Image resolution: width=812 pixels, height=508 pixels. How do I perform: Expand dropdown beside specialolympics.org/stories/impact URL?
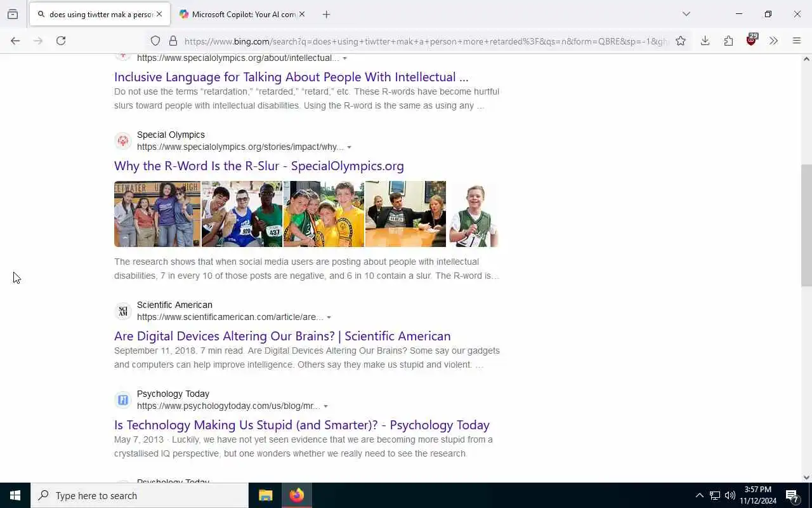click(x=349, y=147)
